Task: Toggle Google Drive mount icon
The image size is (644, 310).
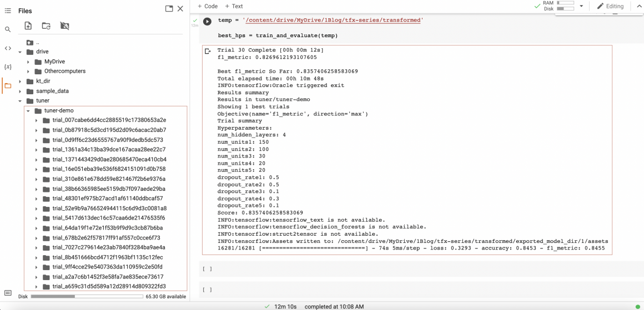Action: tap(64, 26)
